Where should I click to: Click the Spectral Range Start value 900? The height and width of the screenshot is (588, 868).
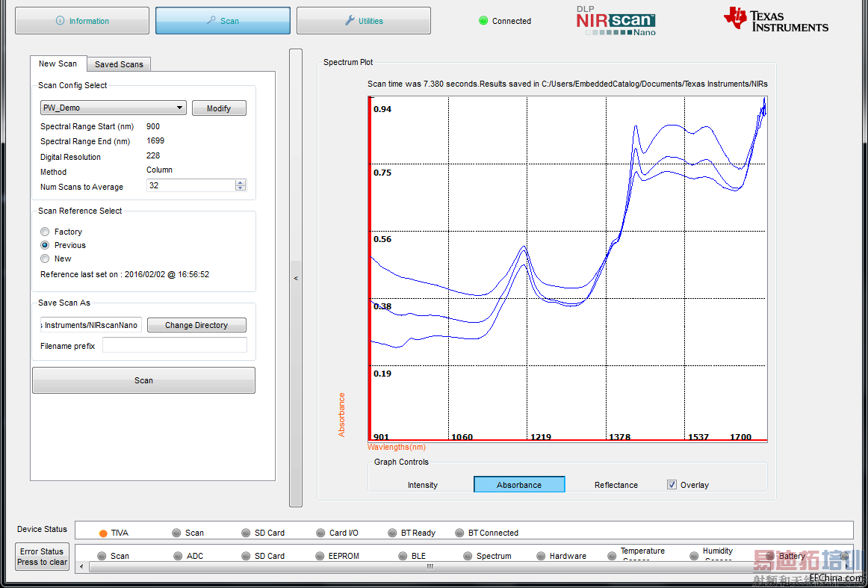[x=153, y=126]
